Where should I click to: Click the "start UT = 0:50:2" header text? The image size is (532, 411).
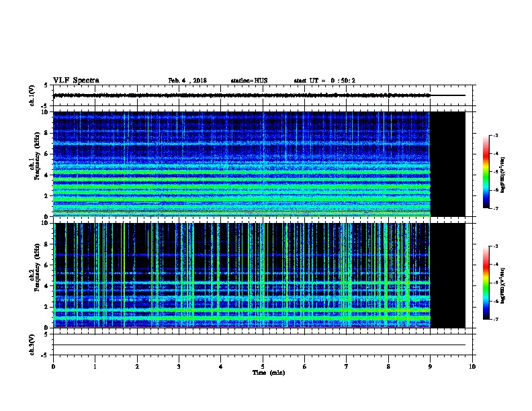click(324, 81)
